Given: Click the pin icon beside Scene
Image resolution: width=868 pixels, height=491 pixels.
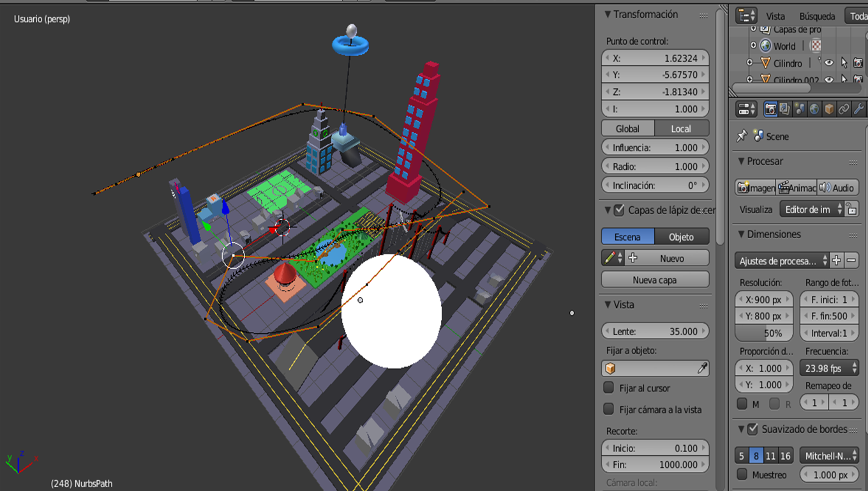Looking at the screenshot, I should (742, 136).
